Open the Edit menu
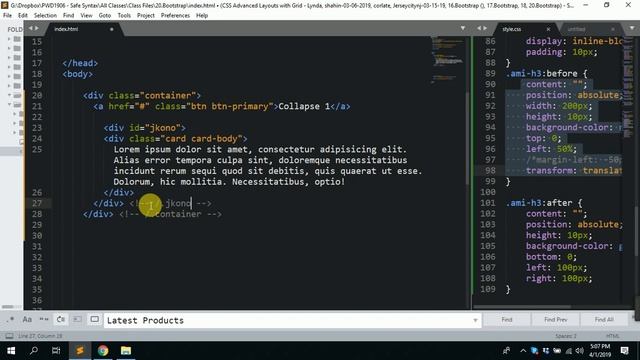 coord(23,16)
